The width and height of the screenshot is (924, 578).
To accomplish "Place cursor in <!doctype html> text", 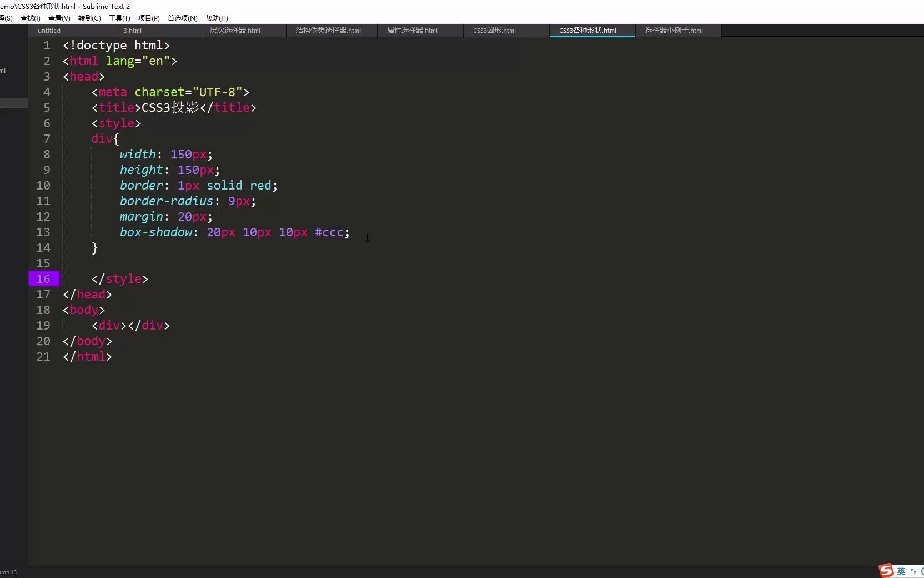I will pyautogui.click(x=116, y=46).
